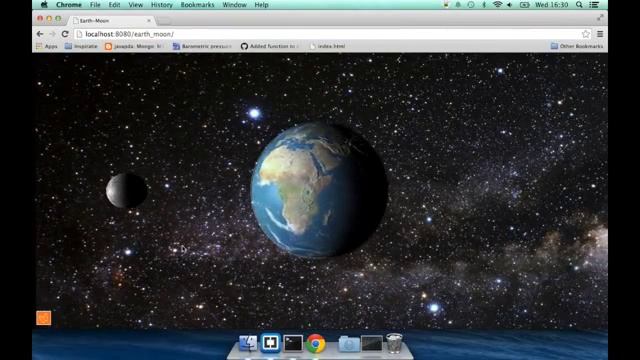
Task: Open the Edit menu
Action: pyautogui.click(x=114, y=5)
